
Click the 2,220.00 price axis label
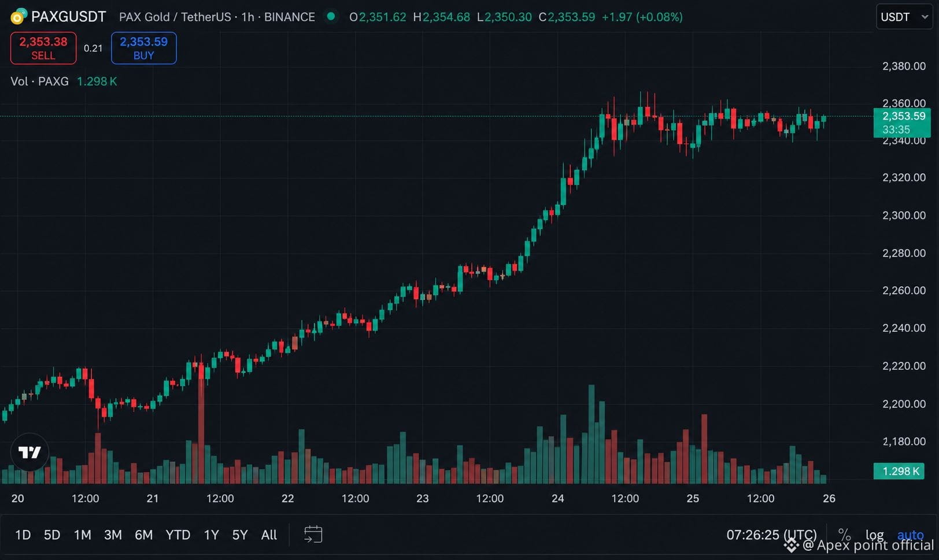(x=904, y=366)
